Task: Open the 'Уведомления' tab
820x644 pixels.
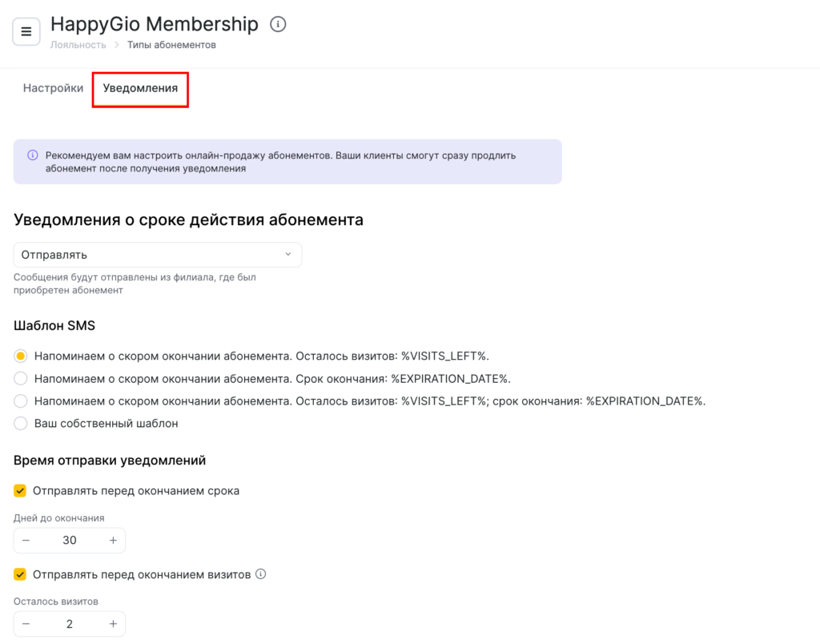Action: (x=140, y=88)
